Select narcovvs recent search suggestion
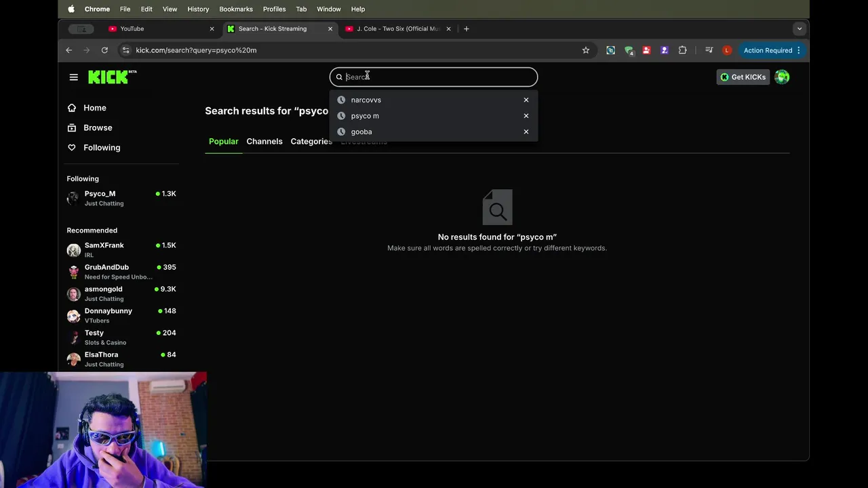868x488 pixels. click(x=433, y=100)
